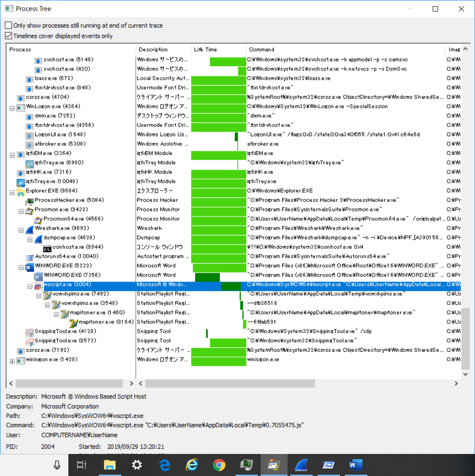This screenshot has height=476, width=475.
Task: Open Settings gear in taskbar
Action: (137, 465)
